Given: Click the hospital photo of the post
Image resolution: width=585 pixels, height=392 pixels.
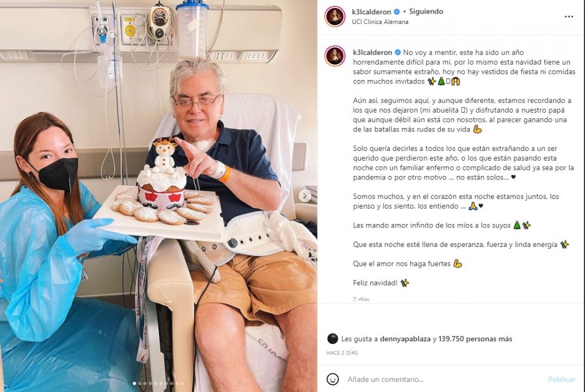Looking at the screenshot, I should tap(159, 196).
